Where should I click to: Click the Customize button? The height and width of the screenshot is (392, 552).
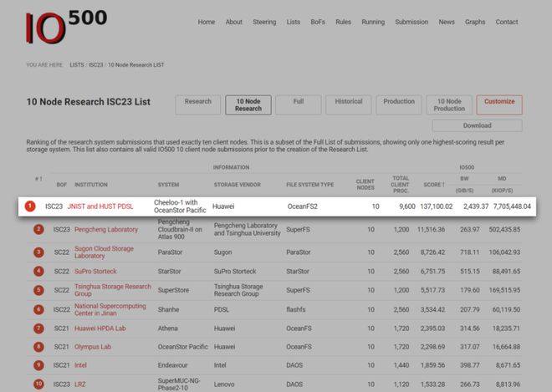499,104
